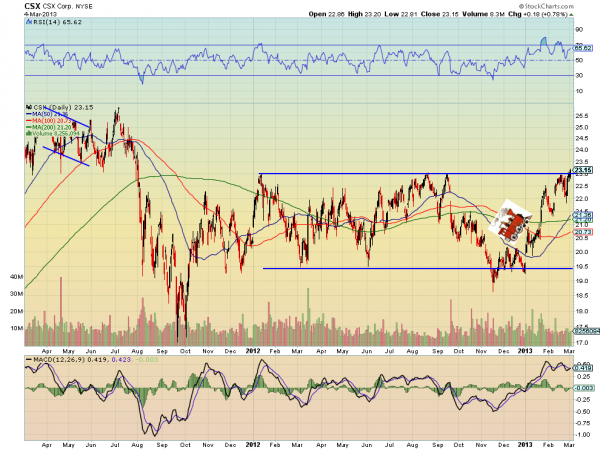Click the 'Volume 8.3M' quote value
The width and height of the screenshot is (600, 450).
483,14
